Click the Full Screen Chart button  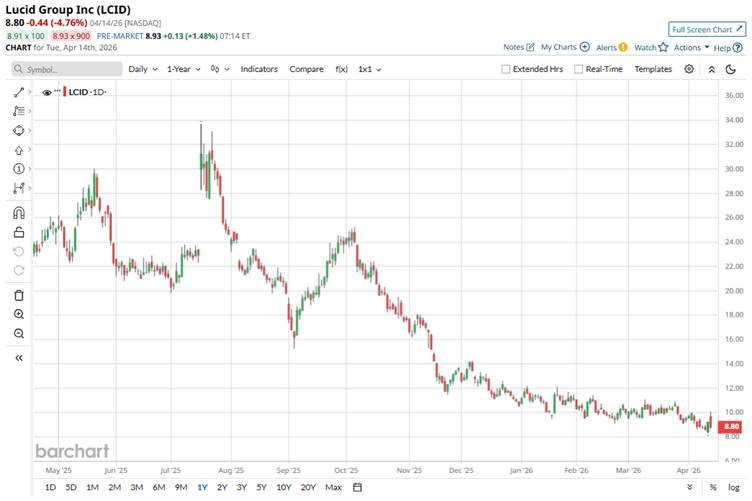(x=707, y=29)
